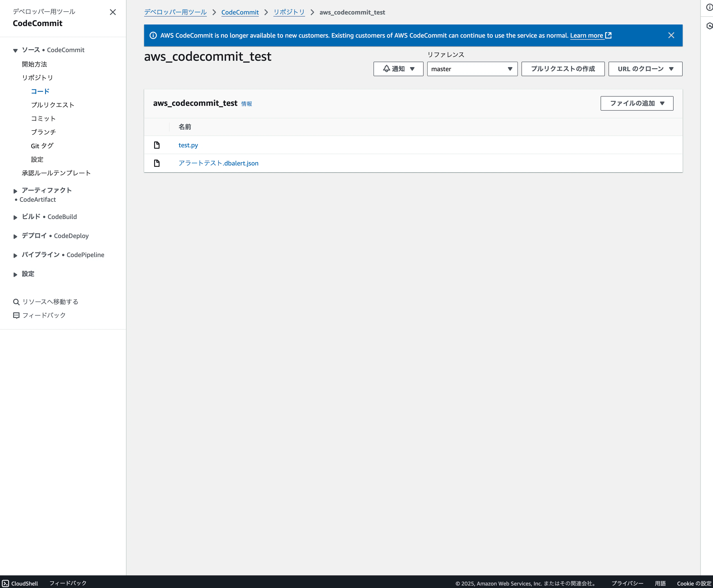The width and height of the screenshot is (713, 588).
Task: Open feedback via the speech bubble icon
Action: coord(16,315)
